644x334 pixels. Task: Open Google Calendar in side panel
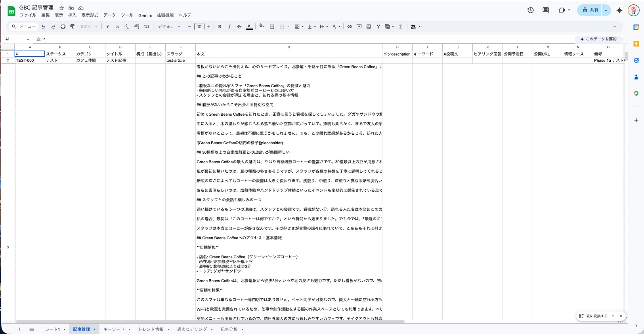636,27
